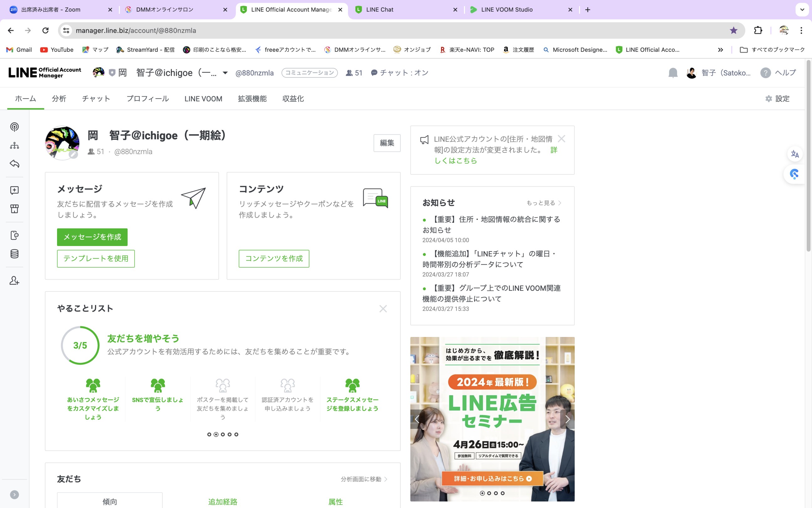This screenshot has width=812, height=508.
Task: Switch to LINE VOOM tab
Action: click(x=203, y=99)
